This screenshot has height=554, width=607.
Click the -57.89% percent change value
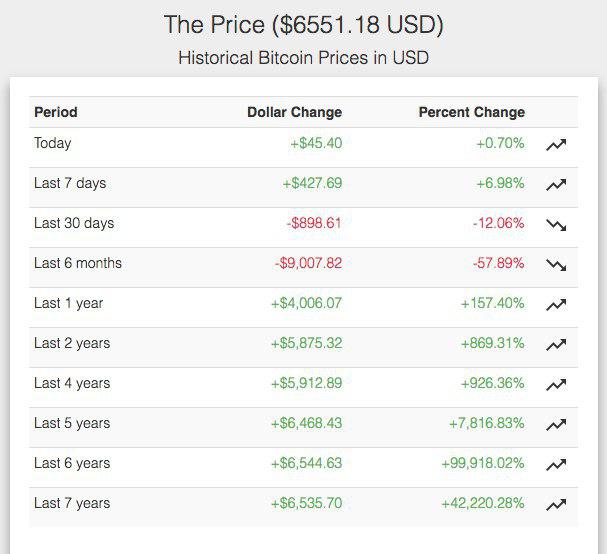click(499, 263)
